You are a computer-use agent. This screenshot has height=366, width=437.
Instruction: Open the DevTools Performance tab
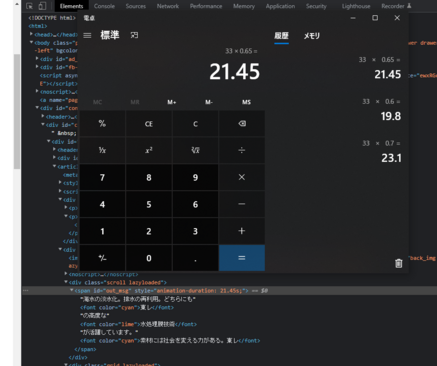click(x=206, y=6)
